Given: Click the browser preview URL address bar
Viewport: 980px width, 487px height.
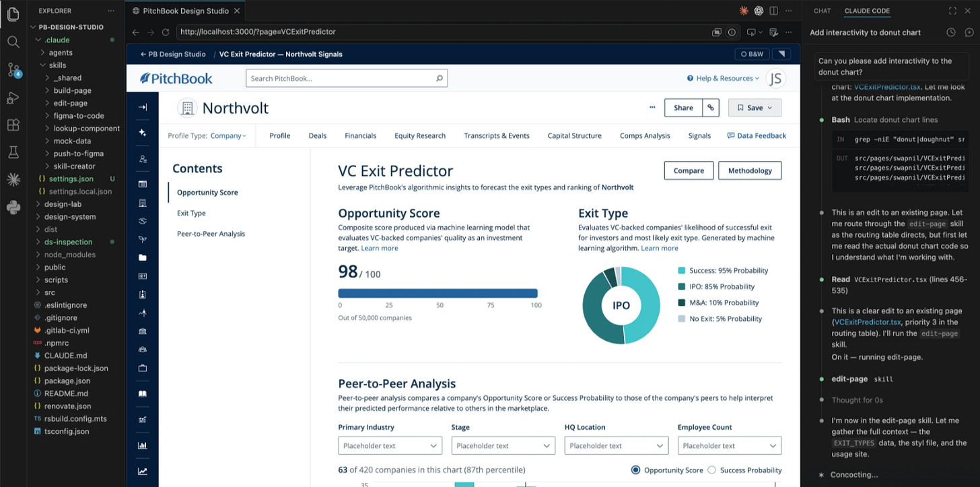Looking at the screenshot, I should pyautogui.click(x=441, y=32).
